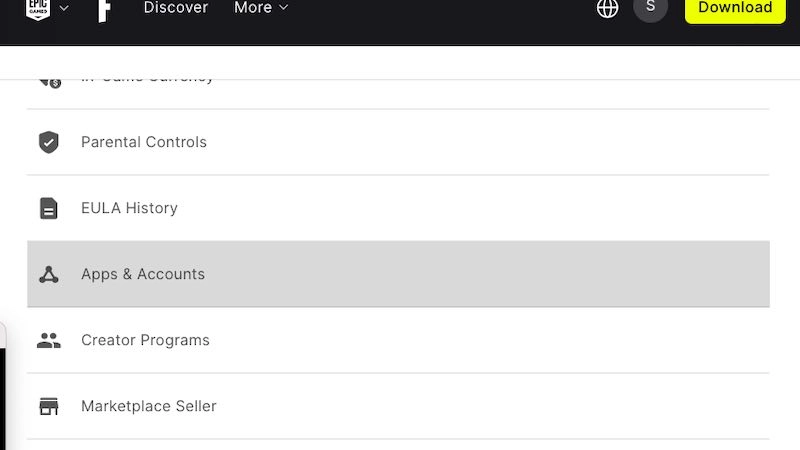The image size is (800, 450).
Task: Expand the chevron beside Epic Games logo
Action: pyautogui.click(x=64, y=8)
